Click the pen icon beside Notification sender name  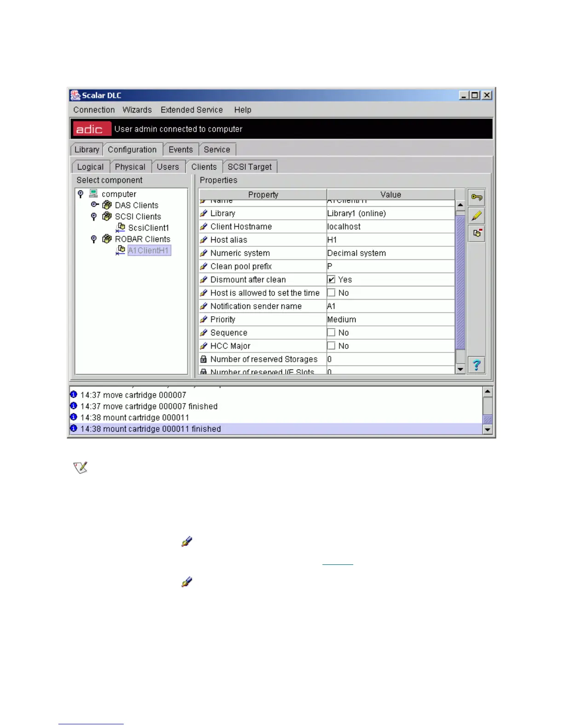pyautogui.click(x=204, y=306)
